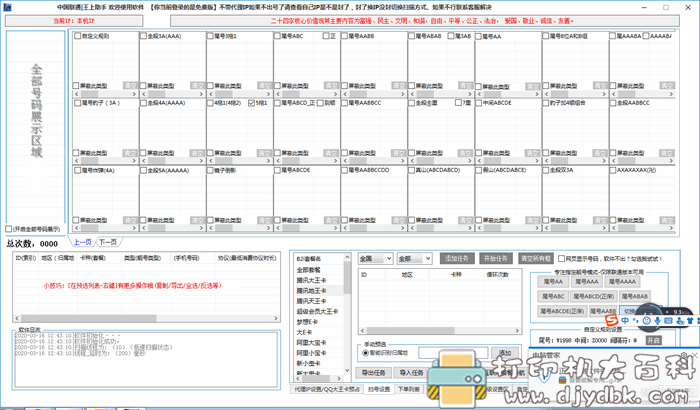
Task: Select 阿里大宝卡 in the package list
Action: tap(311, 343)
